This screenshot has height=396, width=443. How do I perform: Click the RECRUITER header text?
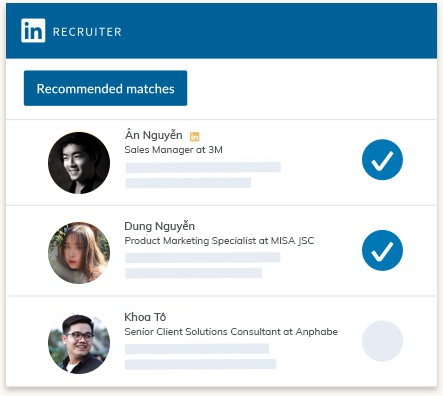pyautogui.click(x=87, y=32)
